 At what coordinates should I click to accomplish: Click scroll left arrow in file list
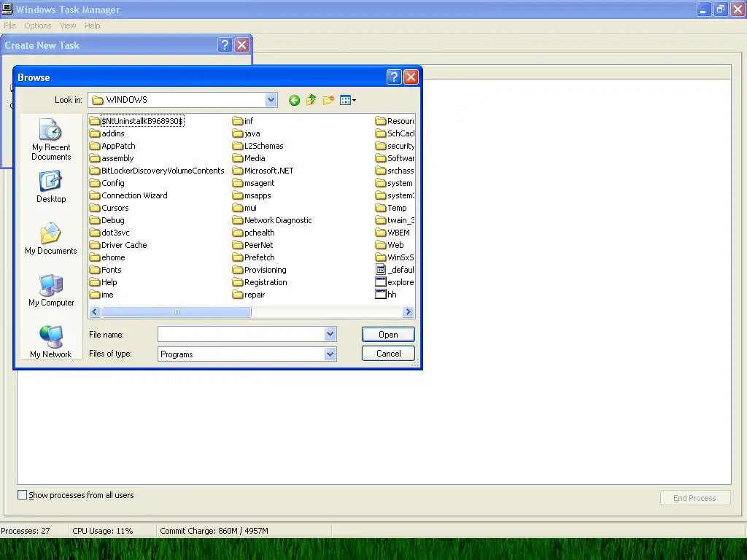[94, 312]
